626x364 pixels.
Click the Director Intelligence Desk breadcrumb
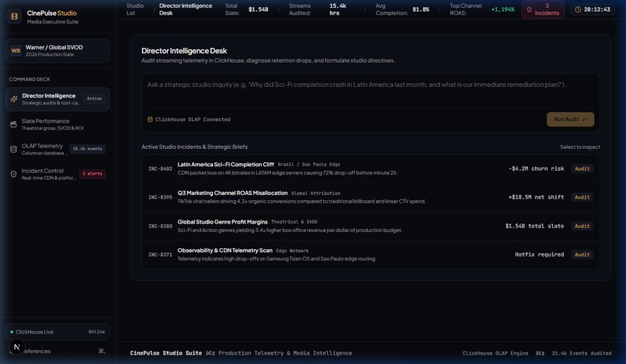click(x=186, y=9)
